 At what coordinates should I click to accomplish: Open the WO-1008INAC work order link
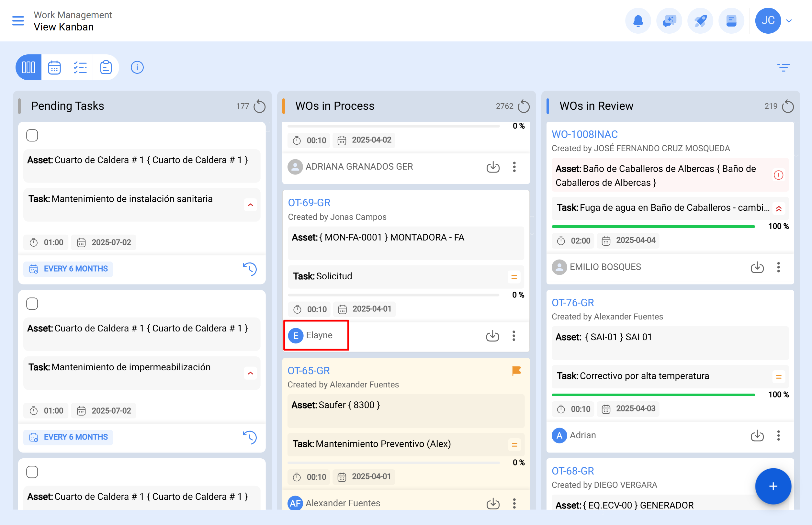click(x=584, y=134)
